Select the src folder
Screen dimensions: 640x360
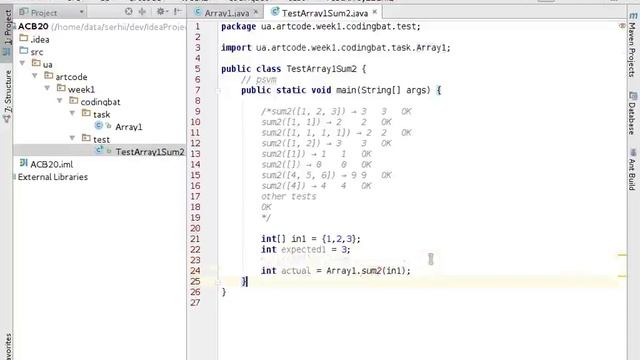click(x=36, y=52)
